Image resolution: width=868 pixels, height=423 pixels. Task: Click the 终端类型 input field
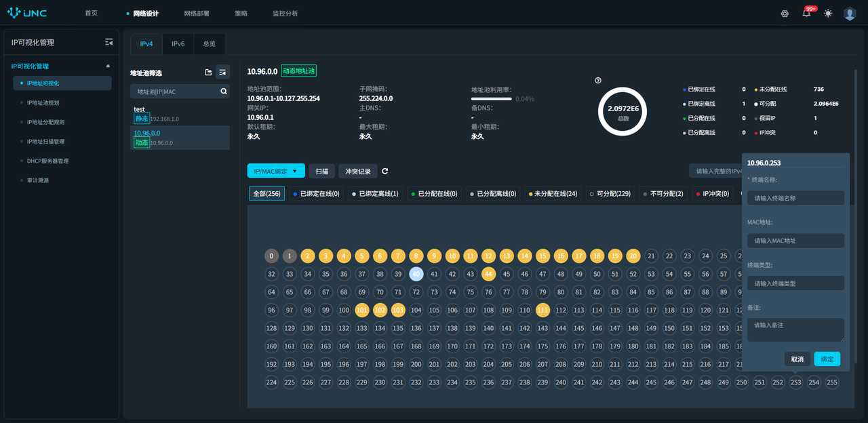click(795, 283)
